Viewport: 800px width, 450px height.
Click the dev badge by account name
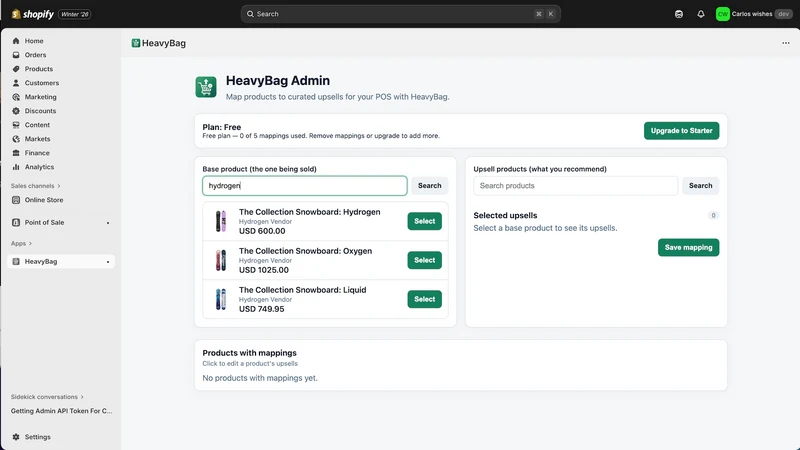tap(783, 14)
